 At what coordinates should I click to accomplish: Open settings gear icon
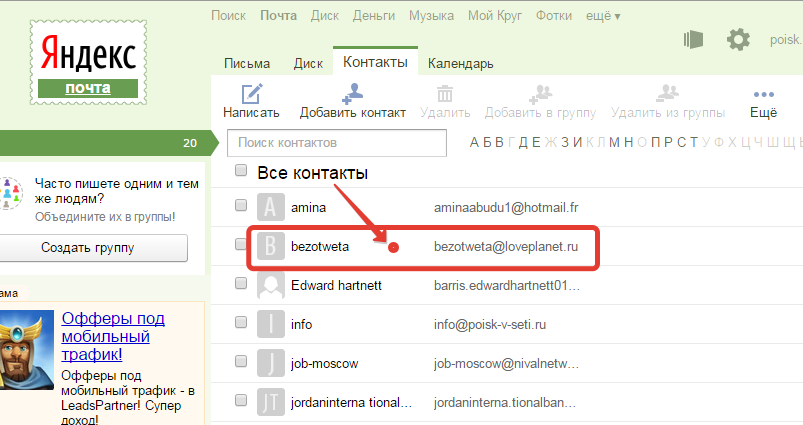(x=738, y=39)
